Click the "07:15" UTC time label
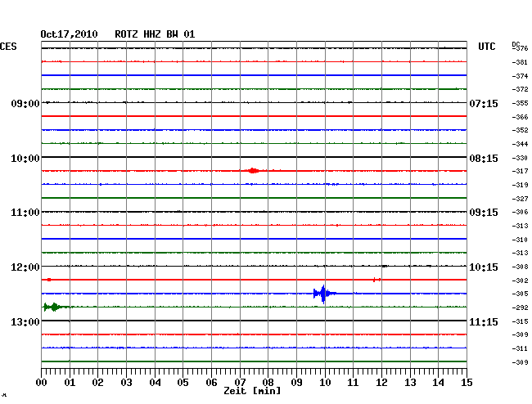 484,103
